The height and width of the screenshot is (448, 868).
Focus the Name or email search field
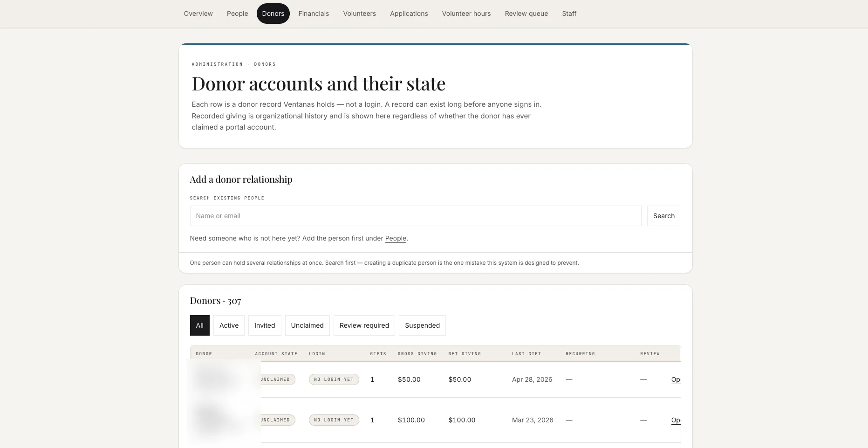pyautogui.click(x=416, y=216)
